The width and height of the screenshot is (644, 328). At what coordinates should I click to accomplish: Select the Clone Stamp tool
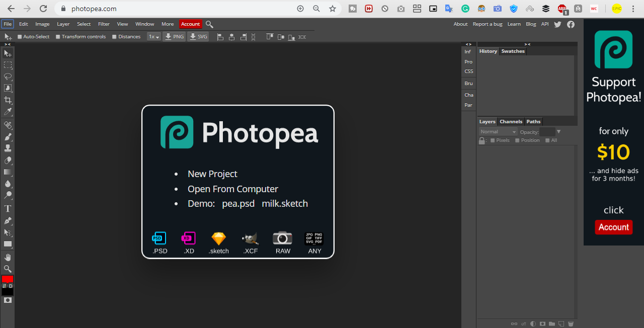point(8,148)
